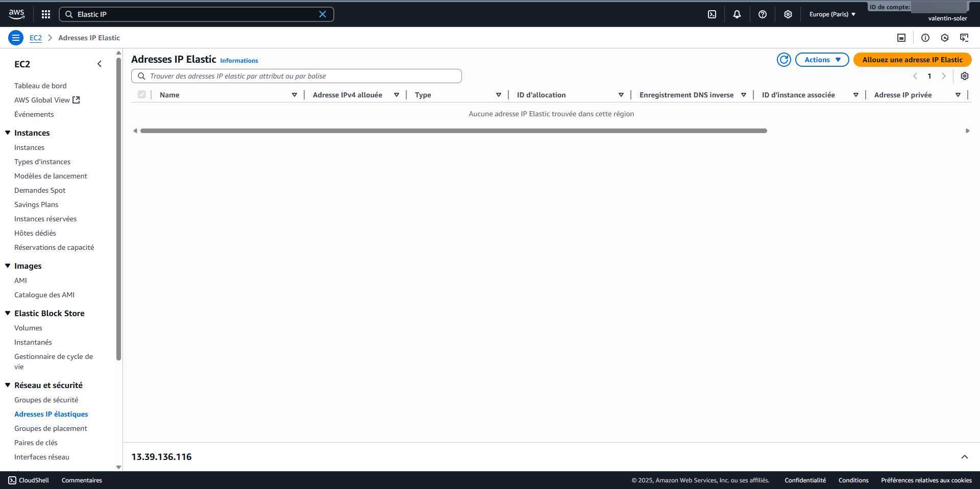Click the EC2 breadcrumb link
The height and width of the screenshot is (489, 980).
pos(36,38)
